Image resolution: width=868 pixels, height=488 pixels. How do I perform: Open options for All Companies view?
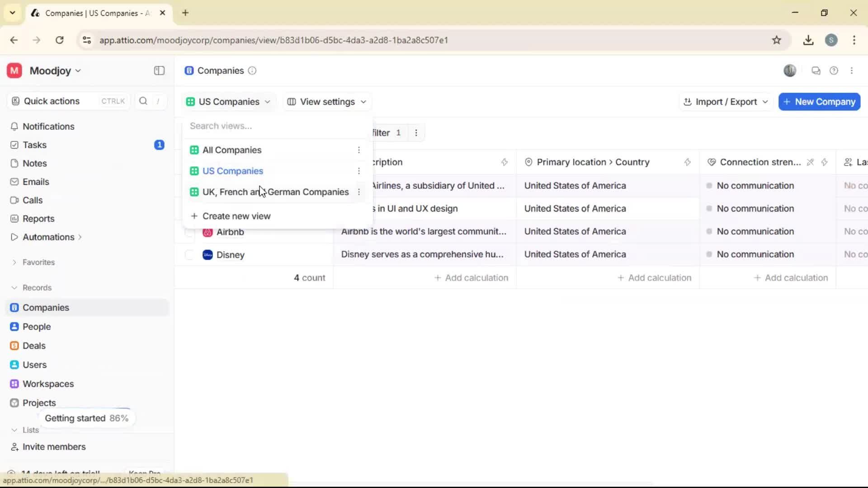point(359,150)
